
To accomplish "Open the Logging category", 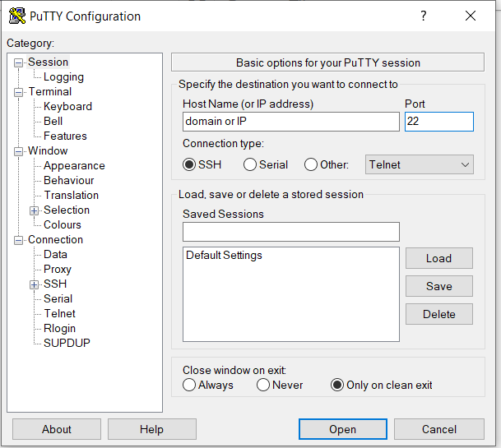I will (63, 77).
